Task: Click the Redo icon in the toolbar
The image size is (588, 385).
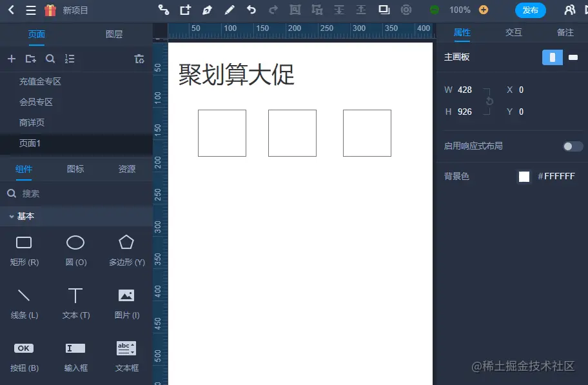Action: [272, 10]
